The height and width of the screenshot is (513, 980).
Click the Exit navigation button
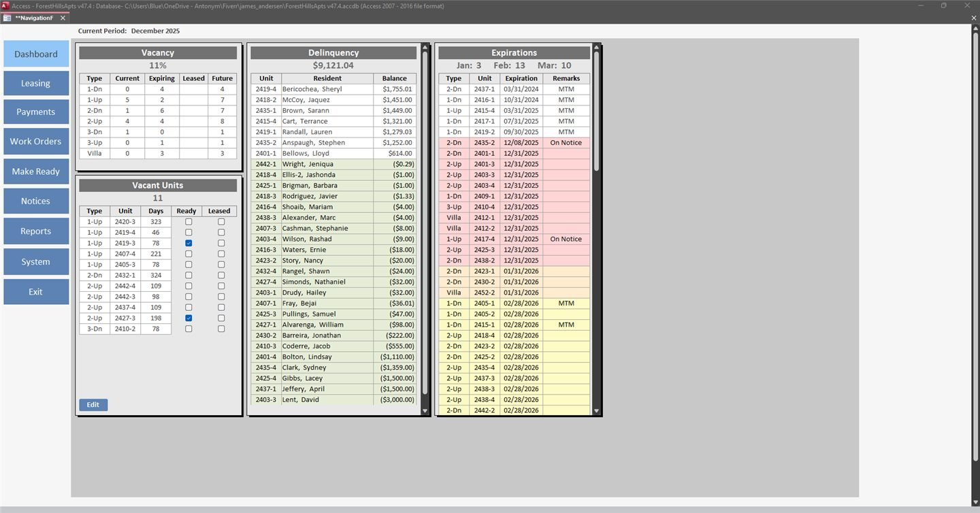coord(36,292)
